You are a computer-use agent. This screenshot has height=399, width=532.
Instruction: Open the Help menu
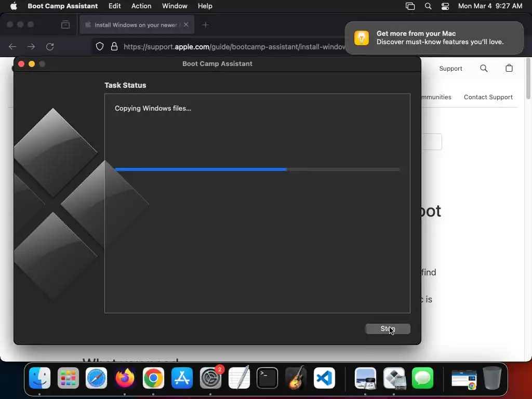(205, 6)
